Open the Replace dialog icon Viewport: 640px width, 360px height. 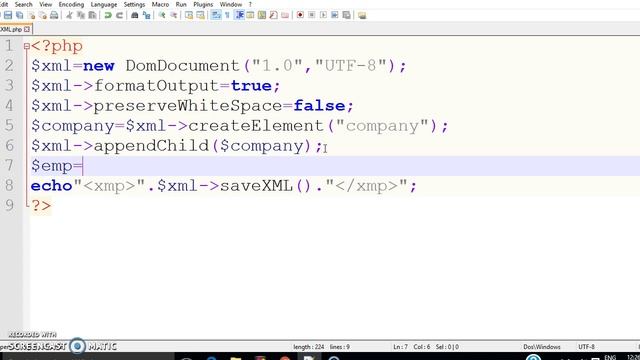pos(147,16)
